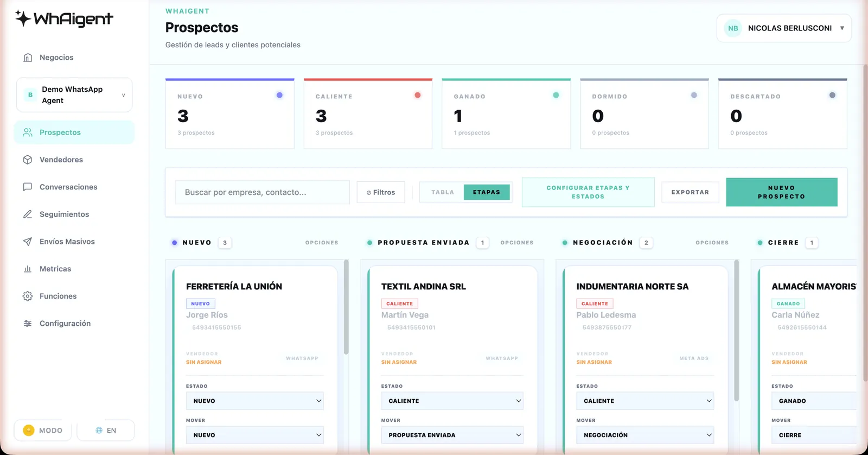Click the Metricas bar chart icon
The height and width of the screenshot is (455, 868).
pos(28,269)
